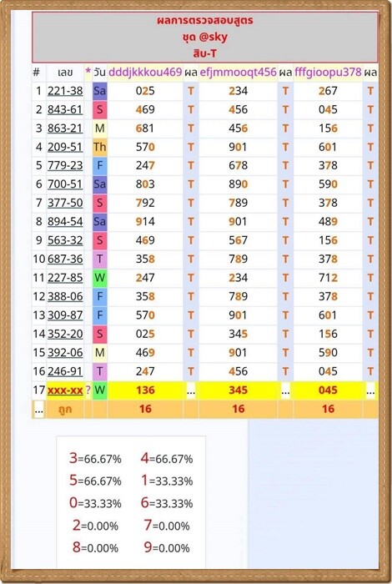Click the ellipsis button beside 136
The image size is (392, 584).
[191, 392]
